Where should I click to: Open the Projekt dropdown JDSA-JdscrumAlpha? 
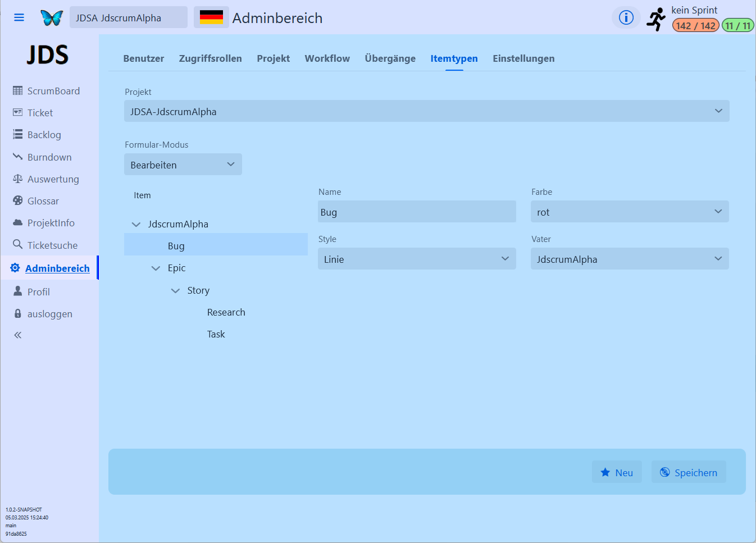[x=427, y=111]
